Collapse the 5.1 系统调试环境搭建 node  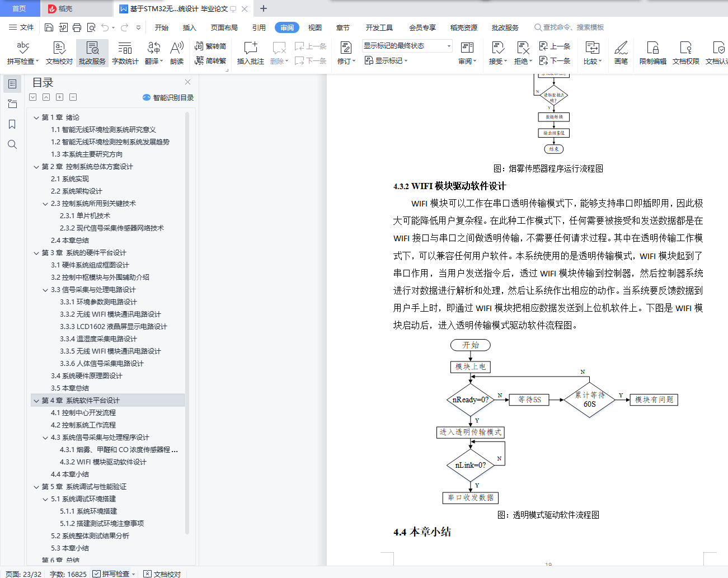[x=45, y=499]
